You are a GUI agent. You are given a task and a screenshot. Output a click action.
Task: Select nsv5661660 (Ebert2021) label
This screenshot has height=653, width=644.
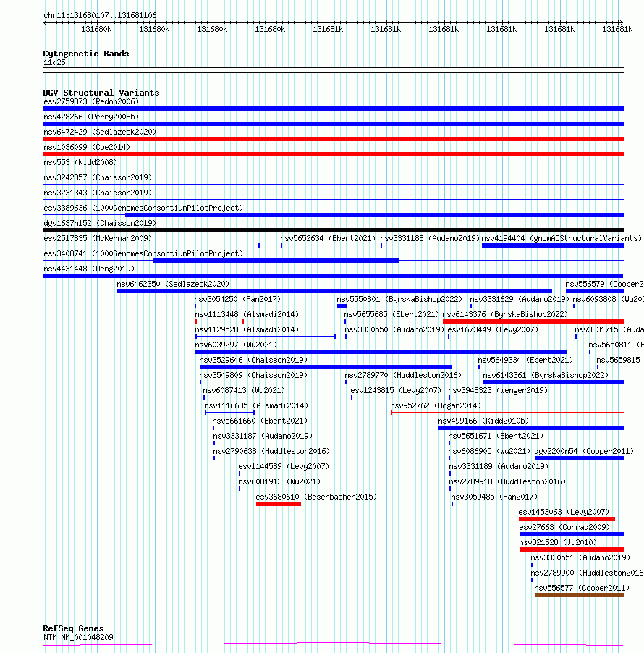click(x=260, y=421)
